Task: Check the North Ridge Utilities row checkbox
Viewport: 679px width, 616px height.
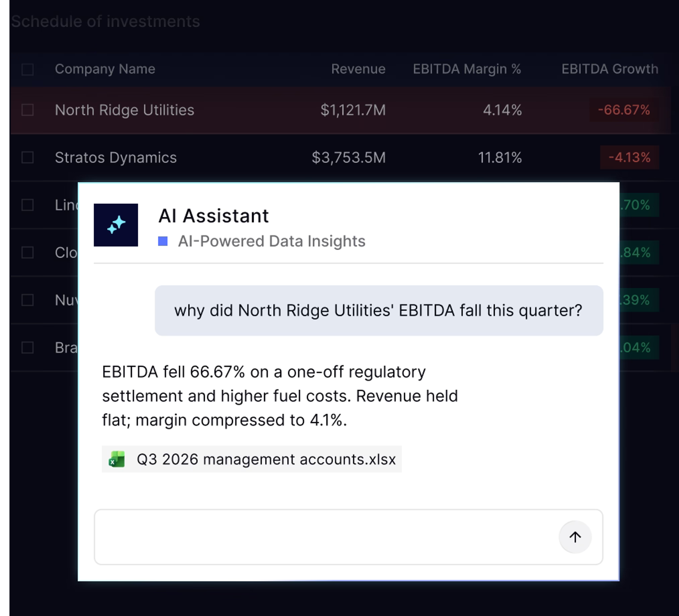Action: tap(28, 110)
